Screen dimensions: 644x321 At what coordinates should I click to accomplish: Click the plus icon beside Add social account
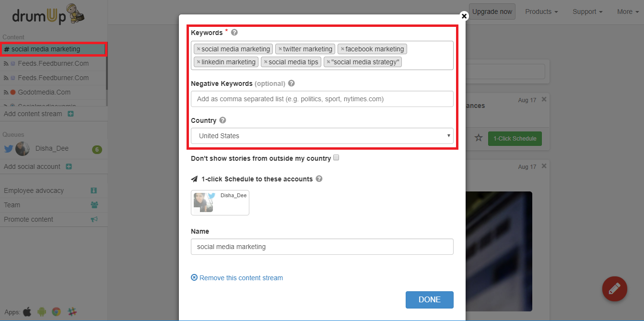pos(69,167)
